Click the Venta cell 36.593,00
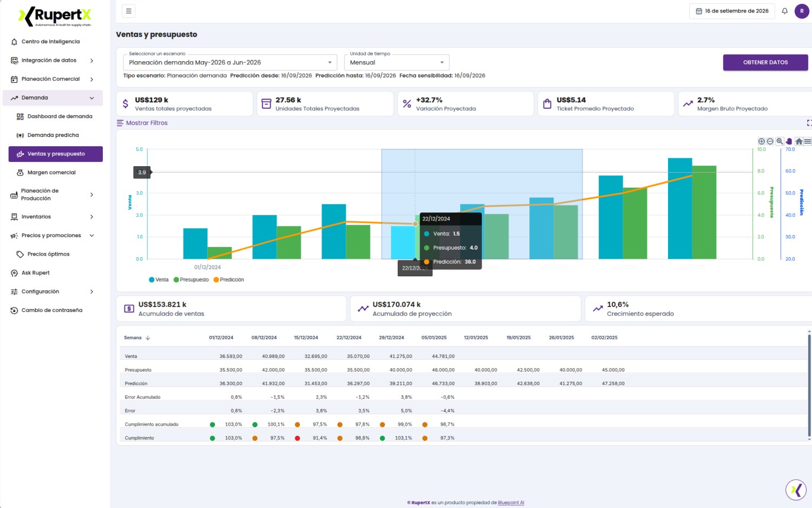The height and width of the screenshot is (508, 812). click(231, 356)
